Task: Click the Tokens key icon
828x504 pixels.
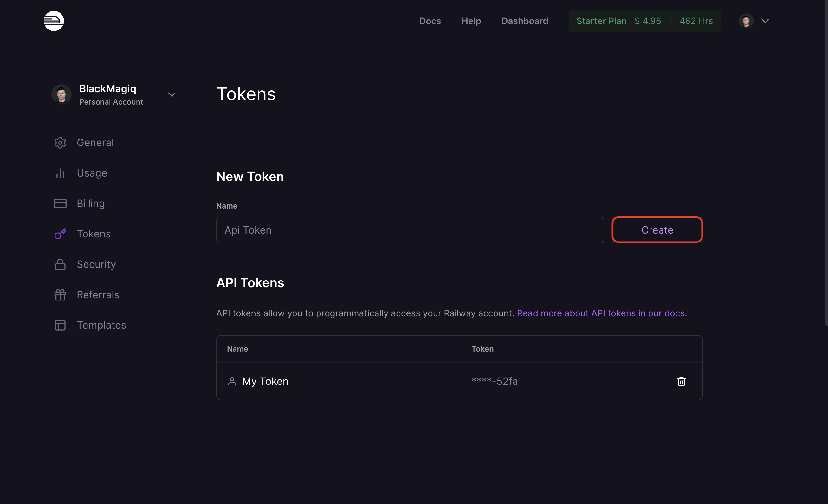Action: [x=60, y=234]
